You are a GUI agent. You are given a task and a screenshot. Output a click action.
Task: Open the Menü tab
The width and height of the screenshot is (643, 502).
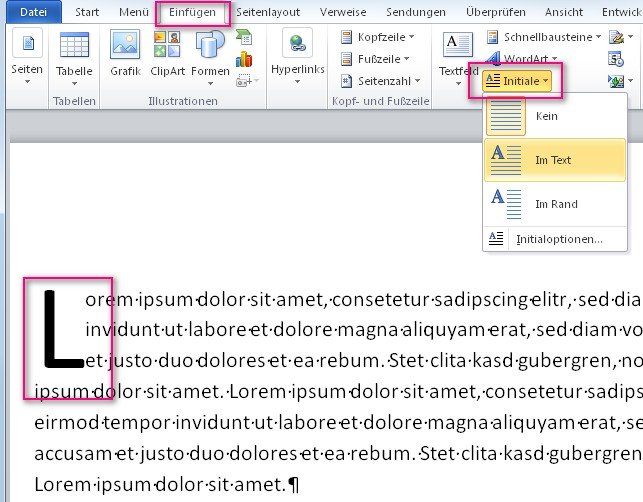(134, 12)
